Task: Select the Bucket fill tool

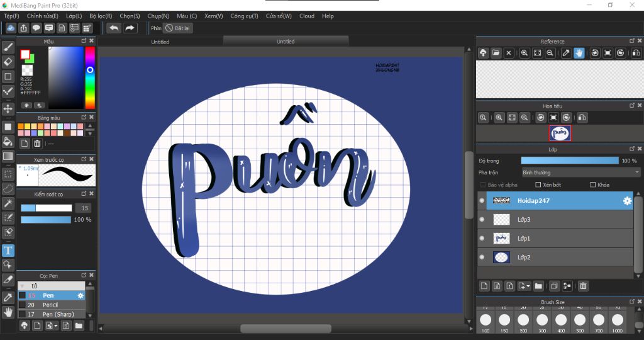Action: coord(8,142)
